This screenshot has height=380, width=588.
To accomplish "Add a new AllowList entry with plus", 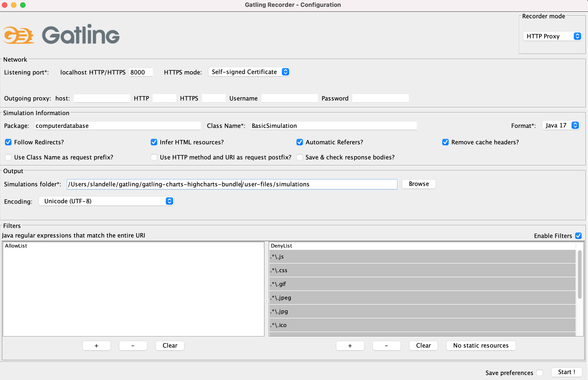I will point(97,346).
